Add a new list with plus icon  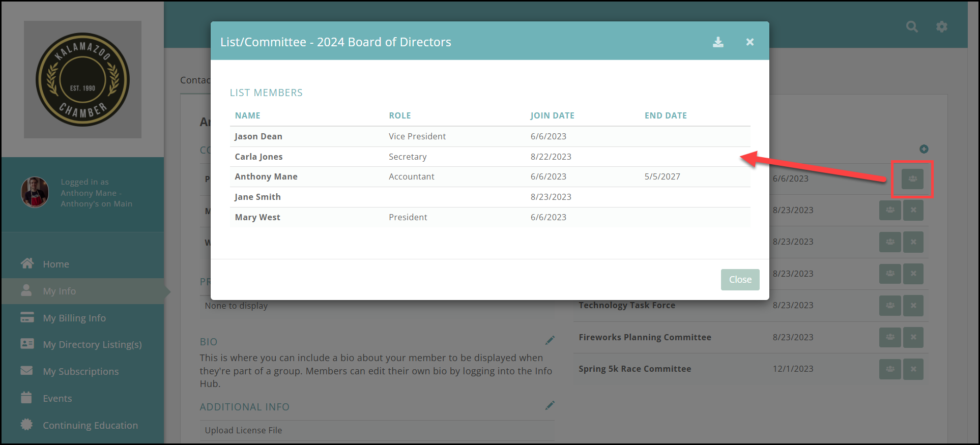point(924,149)
